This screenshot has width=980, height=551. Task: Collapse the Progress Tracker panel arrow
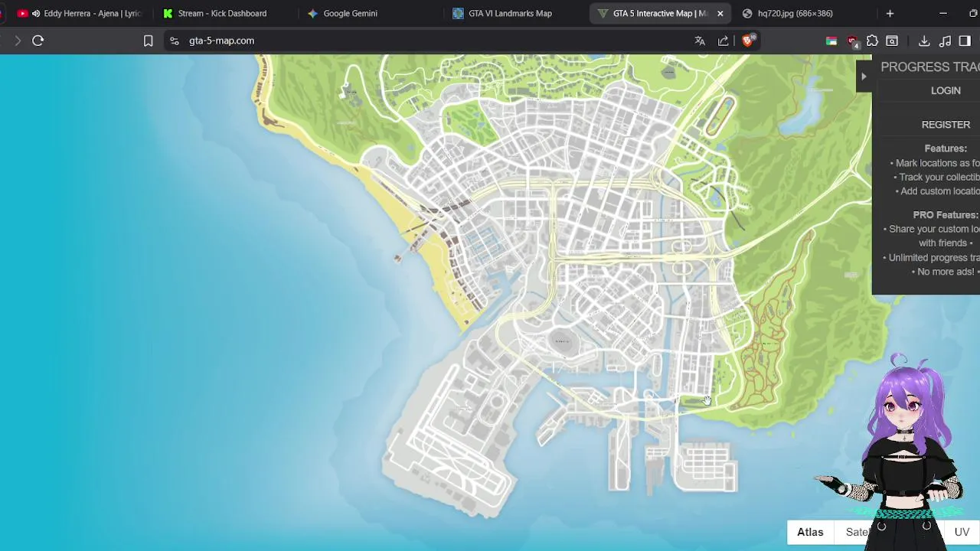[864, 76]
